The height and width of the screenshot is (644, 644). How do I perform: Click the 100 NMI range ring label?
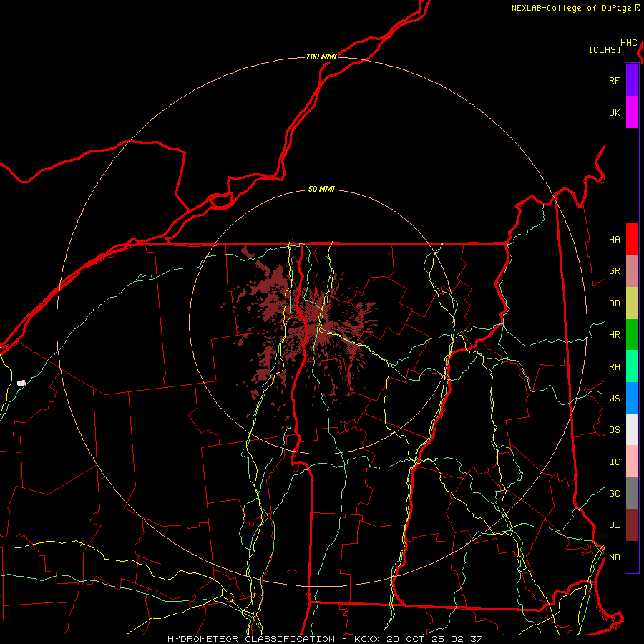tap(321, 57)
